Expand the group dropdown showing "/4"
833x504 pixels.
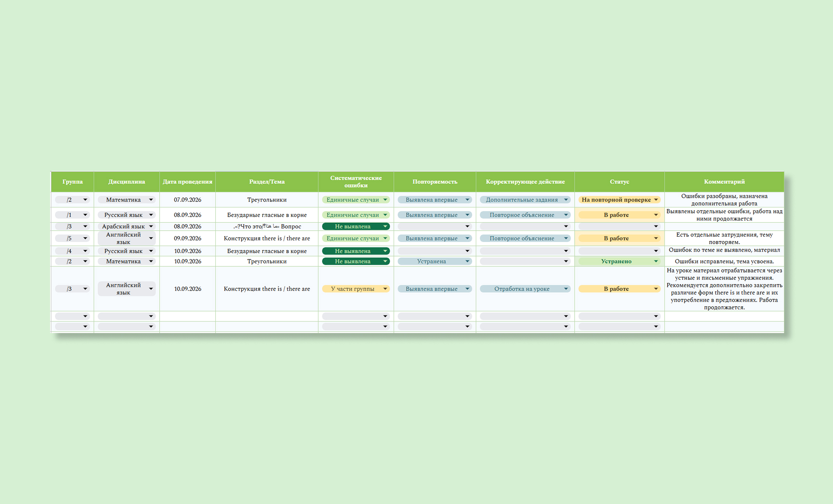[x=72, y=251]
